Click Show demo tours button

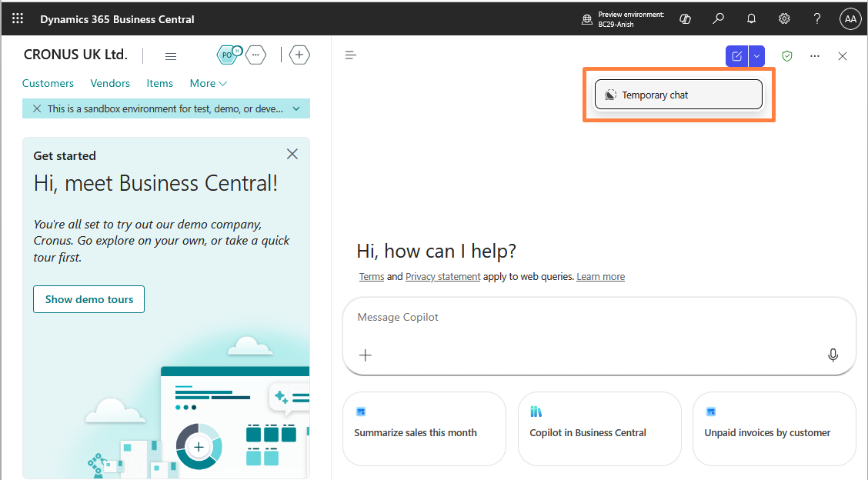pyautogui.click(x=88, y=299)
